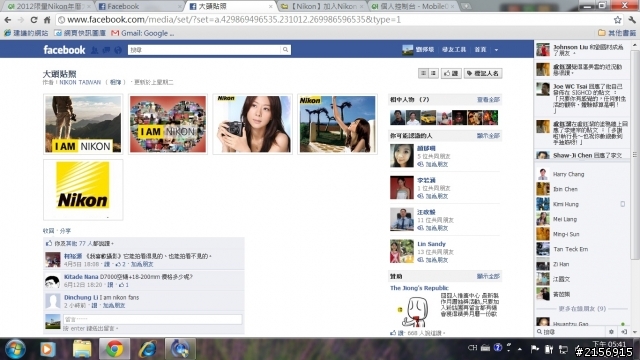
Task: Open the chat options gear icon
Action: point(611,332)
